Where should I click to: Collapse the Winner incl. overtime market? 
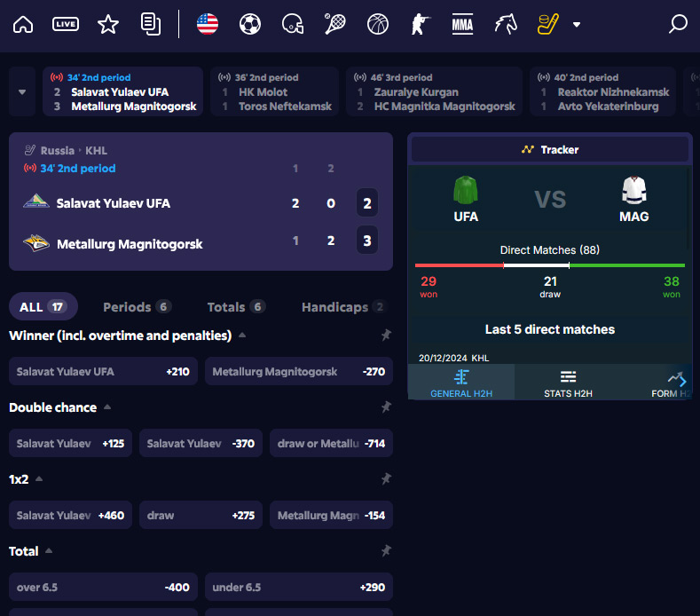[242, 335]
